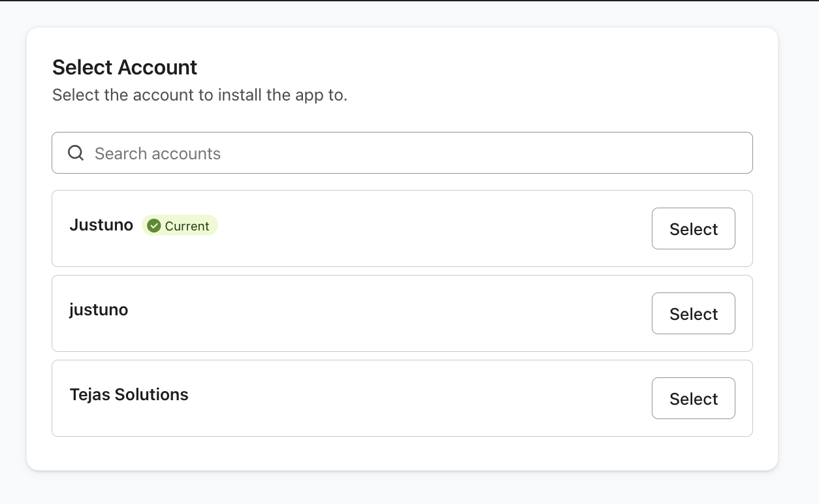Click empty space in lowercase justuno row
Screen dimensions: 819x504
point(392,313)
